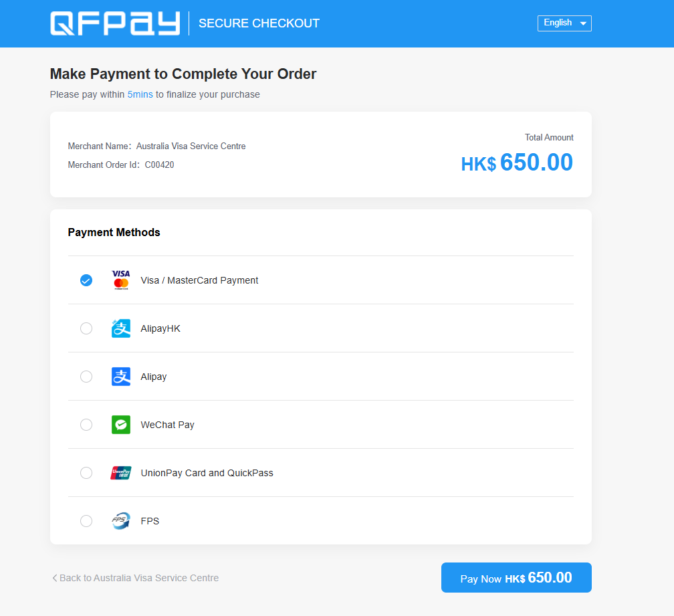Screen dimensions: 674x616
Task: Open the English language dropdown
Action: point(564,23)
